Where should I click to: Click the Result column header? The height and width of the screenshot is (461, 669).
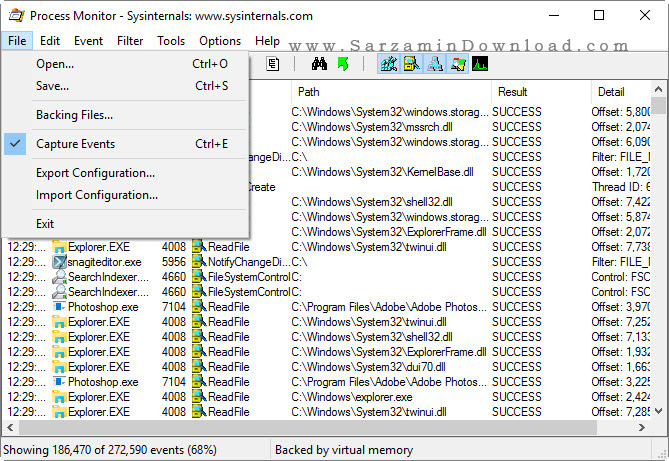(x=541, y=92)
